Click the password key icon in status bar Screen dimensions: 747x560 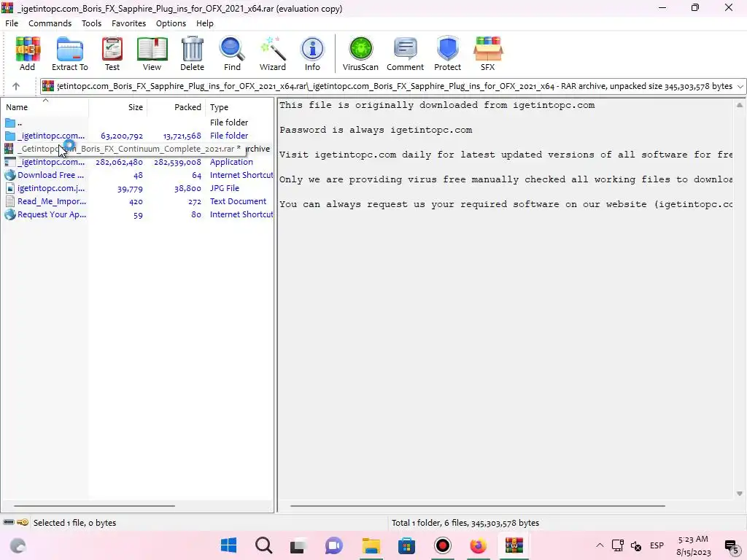(x=23, y=522)
